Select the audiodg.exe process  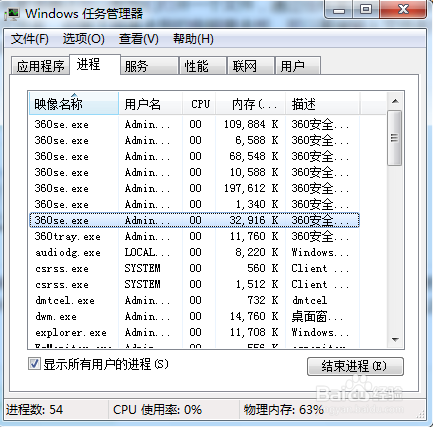pos(194,252)
